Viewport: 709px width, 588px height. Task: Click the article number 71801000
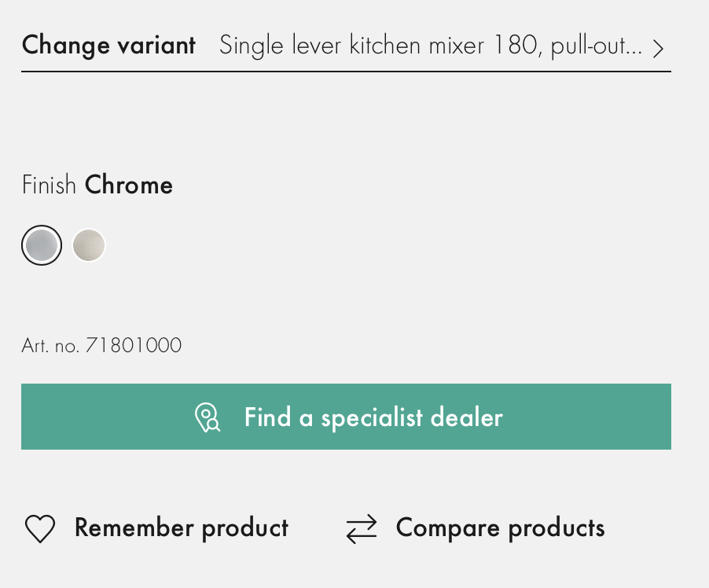coord(134,345)
